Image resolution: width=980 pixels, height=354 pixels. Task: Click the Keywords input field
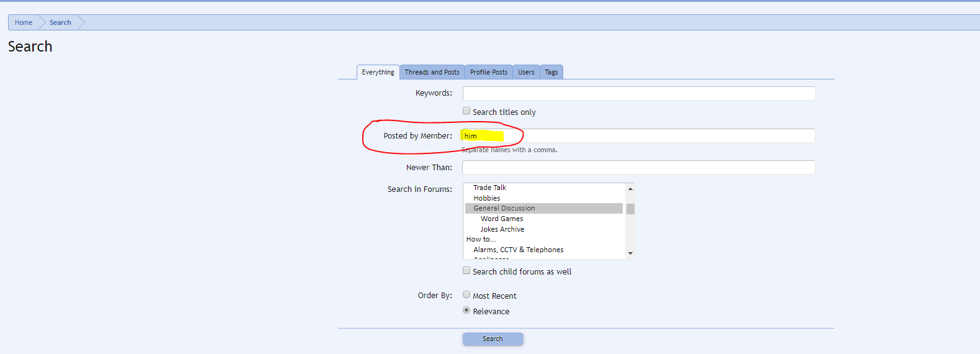[x=638, y=93]
